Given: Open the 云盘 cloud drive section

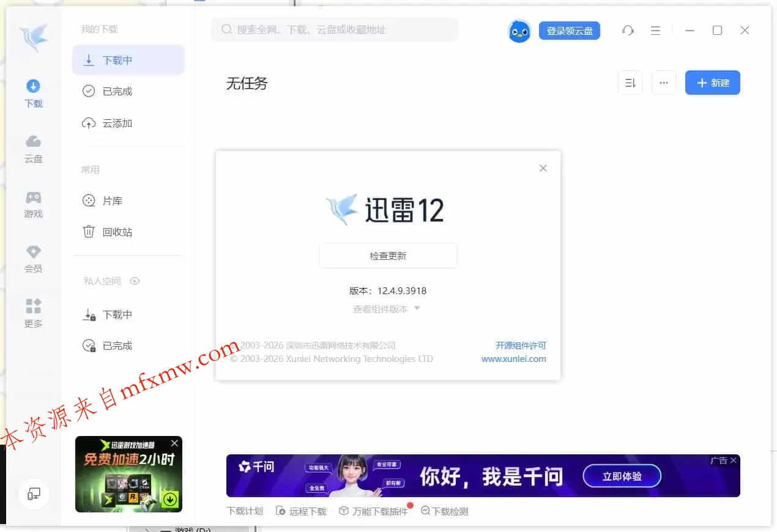Looking at the screenshot, I should (33, 149).
